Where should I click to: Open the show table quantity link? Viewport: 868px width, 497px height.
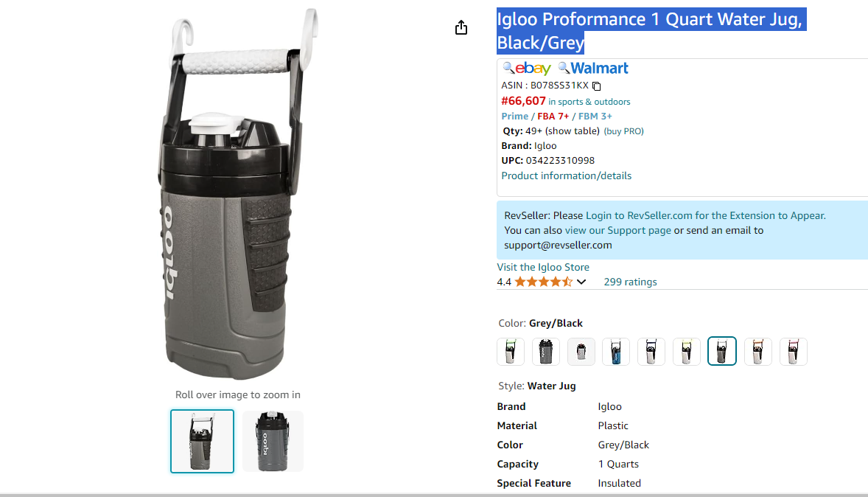[573, 131]
